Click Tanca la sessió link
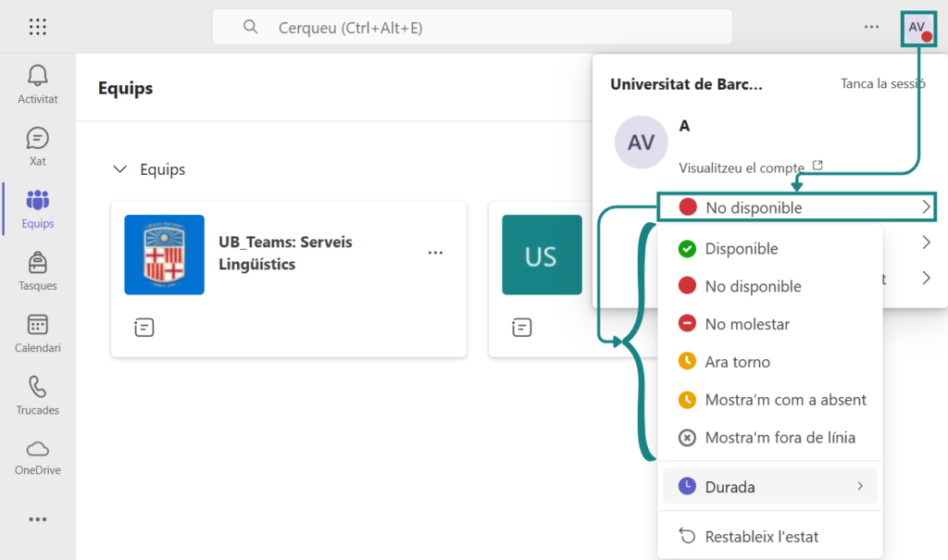The width and height of the screenshot is (948, 560). pyautogui.click(x=882, y=83)
